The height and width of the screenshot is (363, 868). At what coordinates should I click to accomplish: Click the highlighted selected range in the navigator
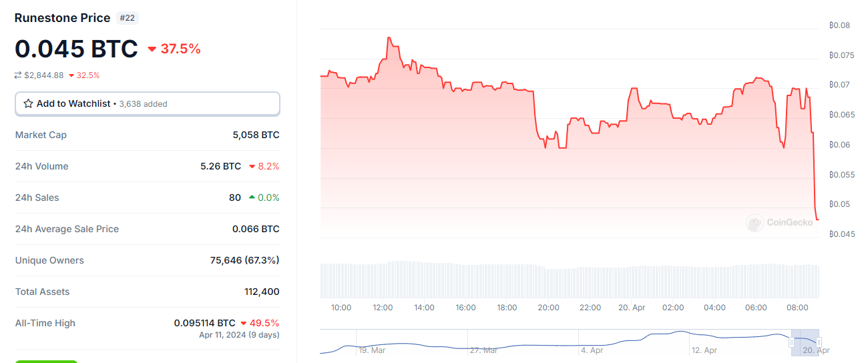pos(805,338)
